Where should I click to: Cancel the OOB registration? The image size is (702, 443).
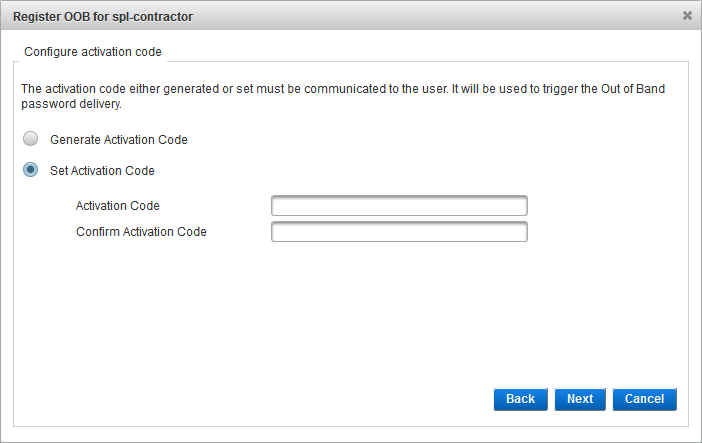click(x=645, y=399)
